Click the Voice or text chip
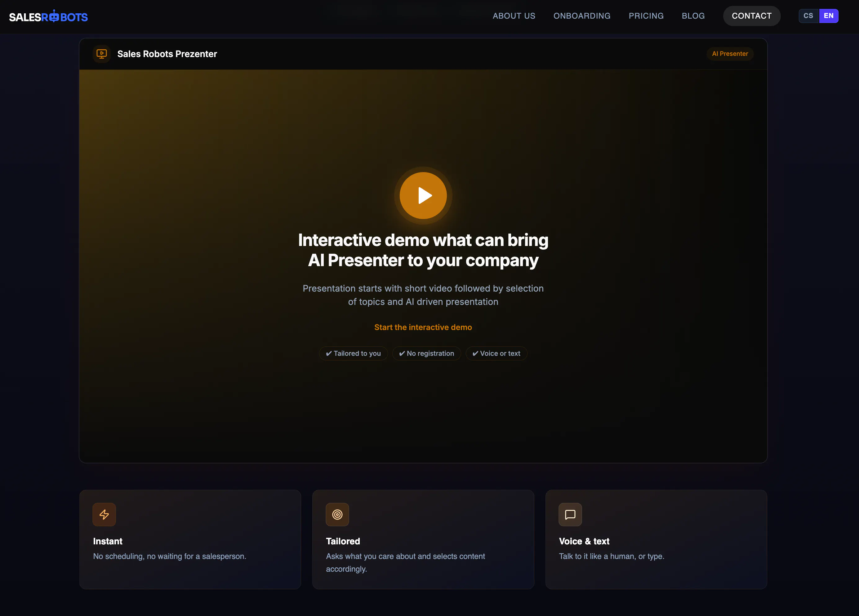859x616 pixels. click(496, 354)
